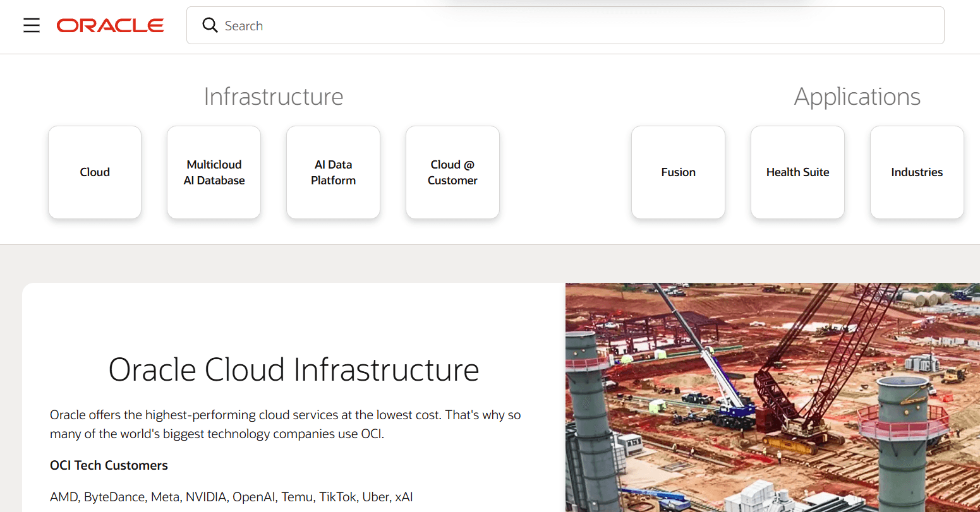Viewport: 980px width, 512px height.
Task: Focus the Search input field
Action: (566, 25)
